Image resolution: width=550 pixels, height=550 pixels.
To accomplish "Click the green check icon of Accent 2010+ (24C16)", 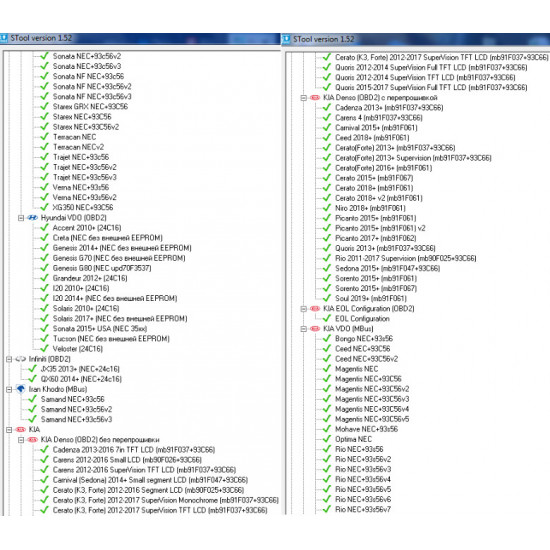I will 44,227.
